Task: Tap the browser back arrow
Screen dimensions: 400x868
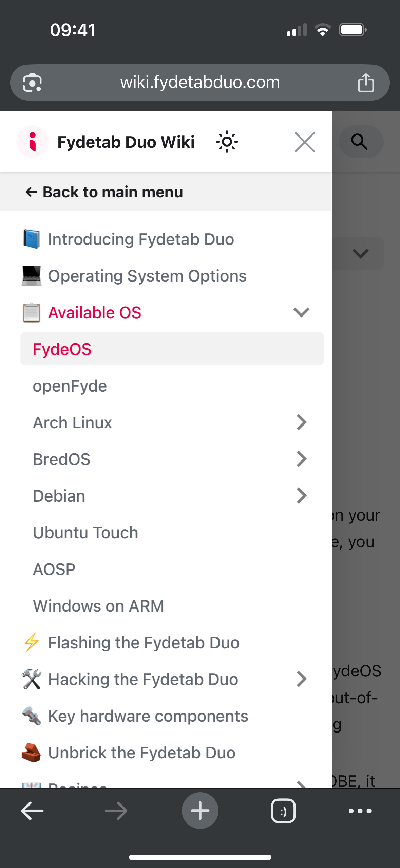Action: (x=32, y=811)
